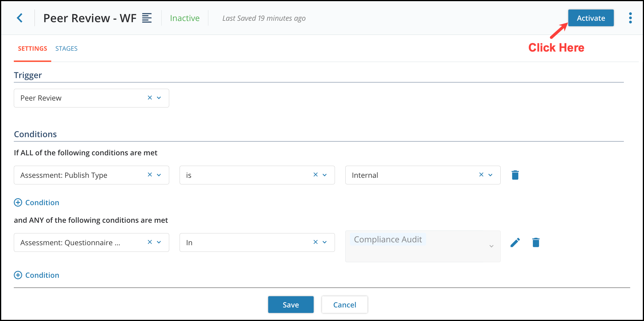Viewport: 644px width, 321px height.
Task: Expand the 'is' operator dropdown
Action: (x=325, y=175)
